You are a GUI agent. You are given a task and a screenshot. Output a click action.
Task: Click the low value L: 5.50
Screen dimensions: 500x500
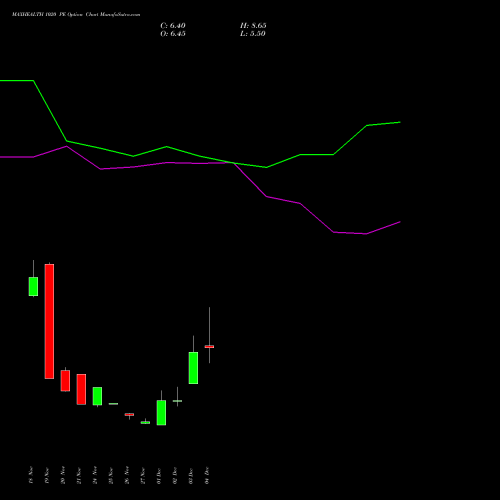(253, 34)
